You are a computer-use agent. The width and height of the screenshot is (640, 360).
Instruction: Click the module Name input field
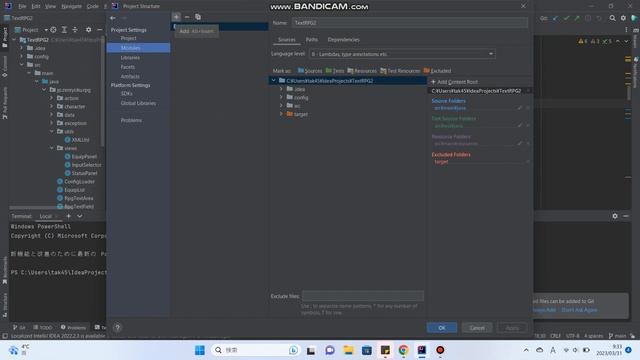(x=410, y=23)
